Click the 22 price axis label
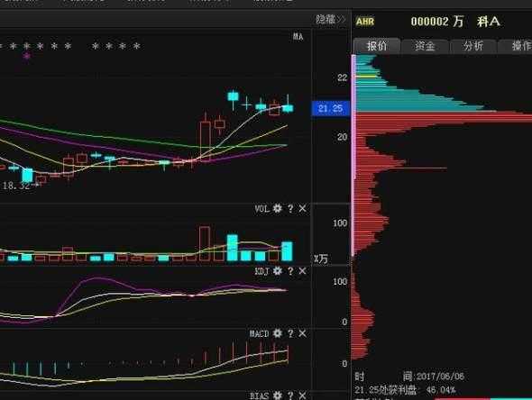 [x=343, y=77]
